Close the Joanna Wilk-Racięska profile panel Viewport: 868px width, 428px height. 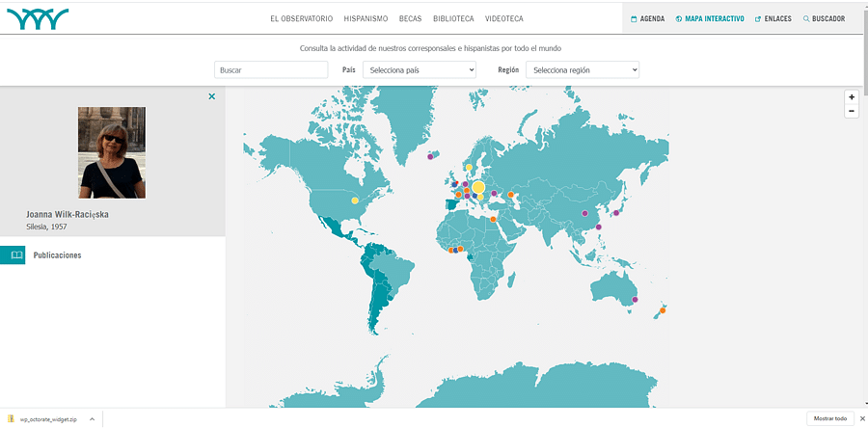212,96
